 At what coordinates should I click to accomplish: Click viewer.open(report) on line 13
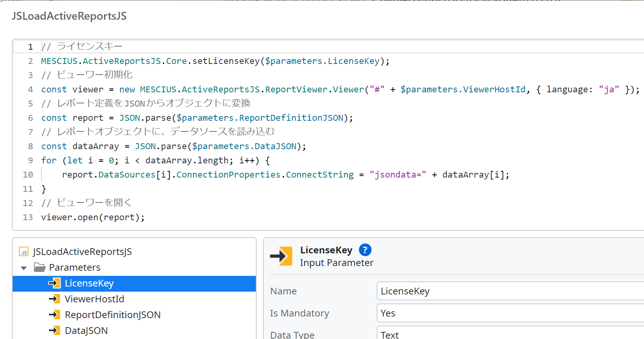pyautogui.click(x=93, y=217)
